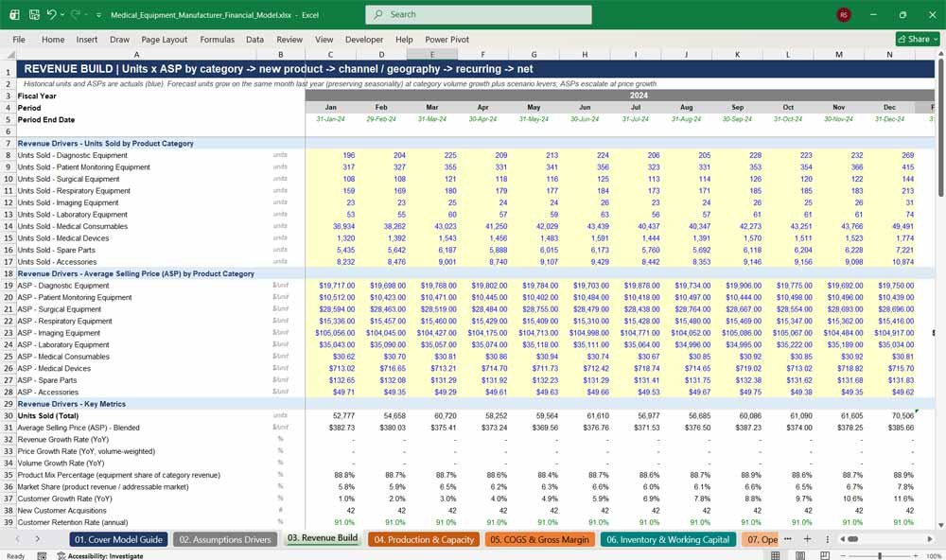The width and height of the screenshot is (946, 560).
Task: Add a new sheet with plus icon
Action: click(807, 539)
